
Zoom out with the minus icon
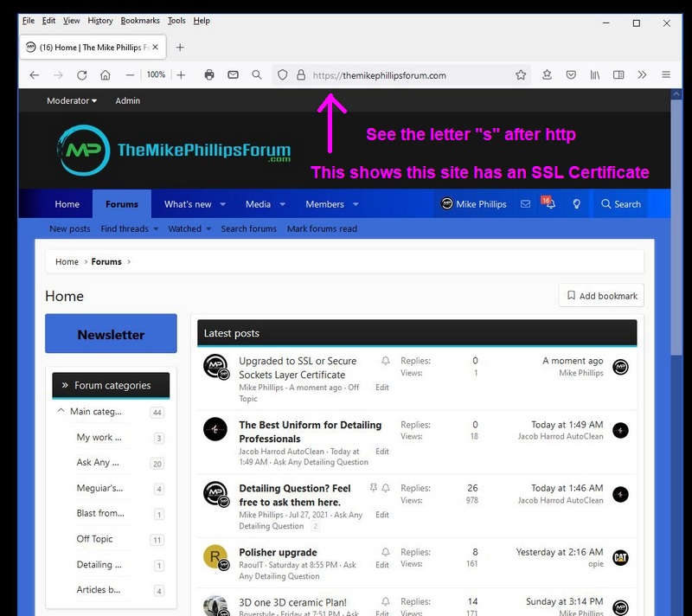tap(129, 75)
